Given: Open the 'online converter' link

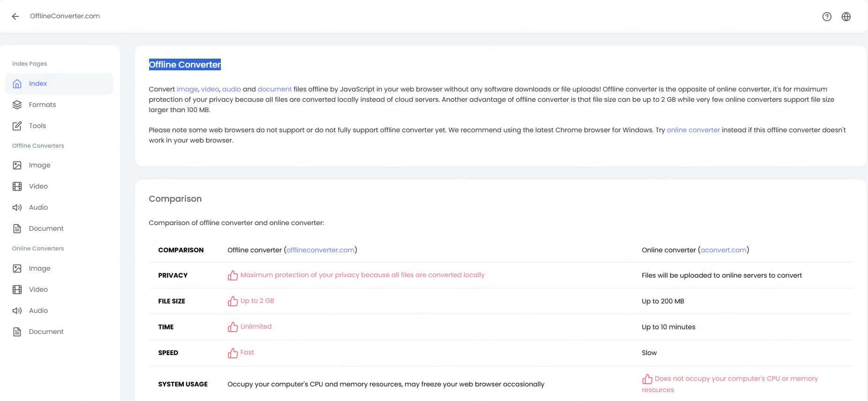Looking at the screenshot, I should pyautogui.click(x=693, y=130).
